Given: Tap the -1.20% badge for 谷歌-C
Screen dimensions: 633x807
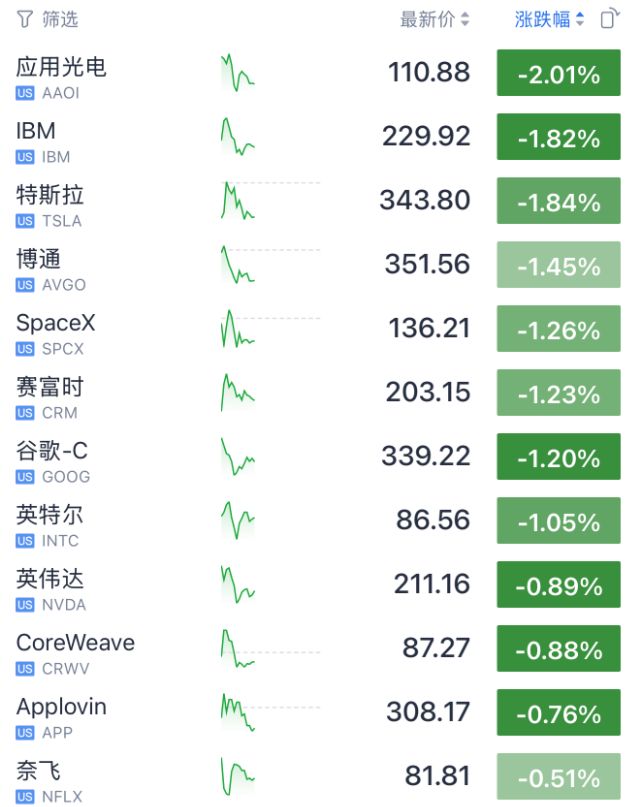Looking at the screenshot, I should (558, 457).
